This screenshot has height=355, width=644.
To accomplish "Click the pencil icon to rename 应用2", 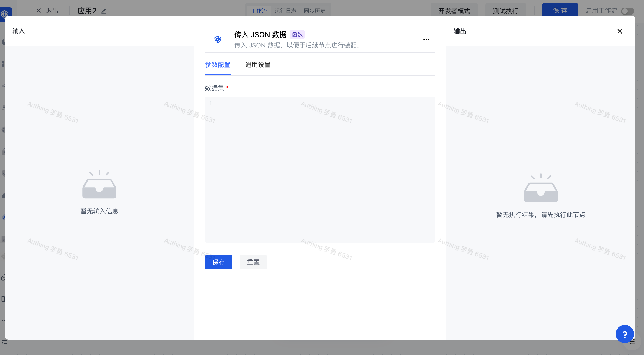I will coord(104,11).
